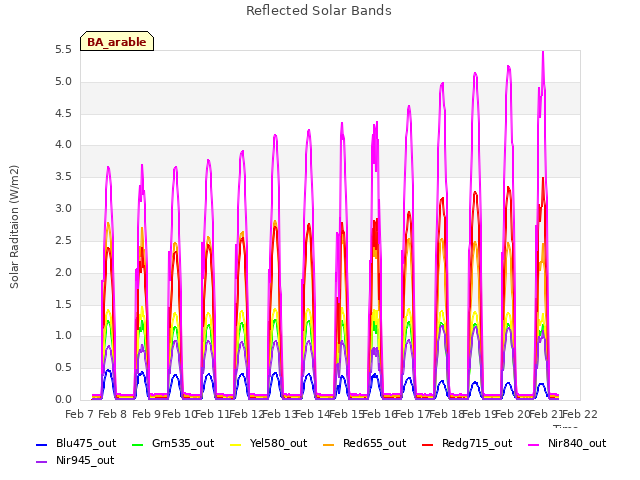Click the Feb 7 x-axis tick label
The height and width of the screenshot is (480, 640).
point(80,414)
